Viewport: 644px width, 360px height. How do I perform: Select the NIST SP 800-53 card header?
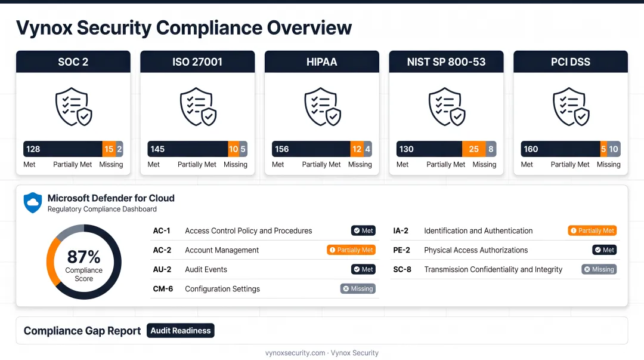447,61
